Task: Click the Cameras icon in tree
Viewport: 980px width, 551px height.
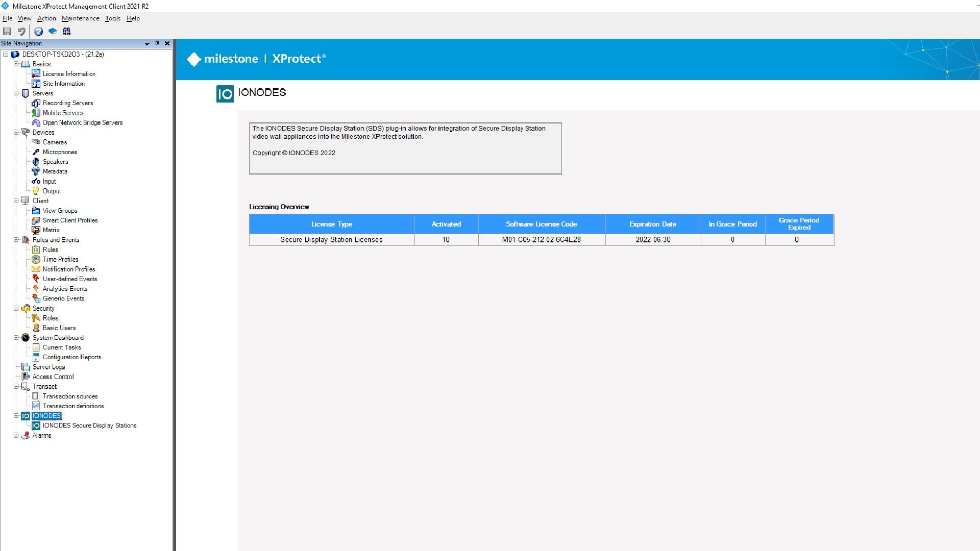Action: (x=36, y=142)
